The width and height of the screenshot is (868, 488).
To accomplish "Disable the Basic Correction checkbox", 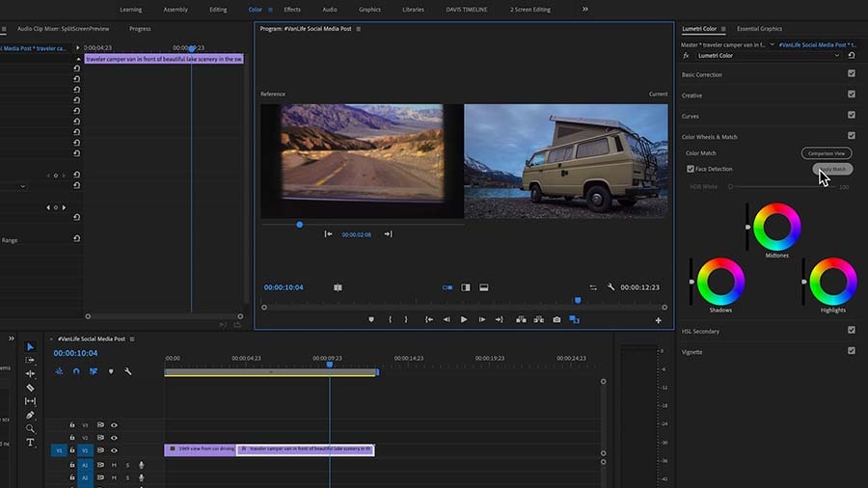I will [x=852, y=73].
